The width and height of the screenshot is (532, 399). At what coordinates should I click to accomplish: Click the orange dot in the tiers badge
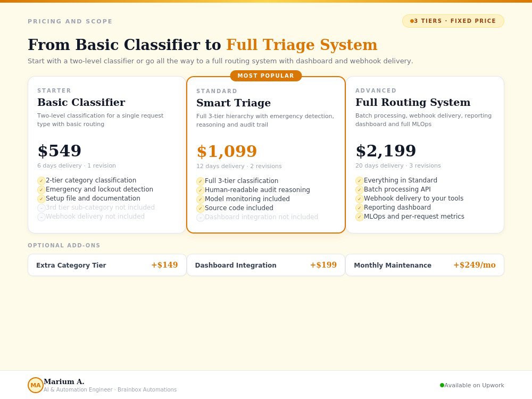pyautogui.click(x=412, y=21)
